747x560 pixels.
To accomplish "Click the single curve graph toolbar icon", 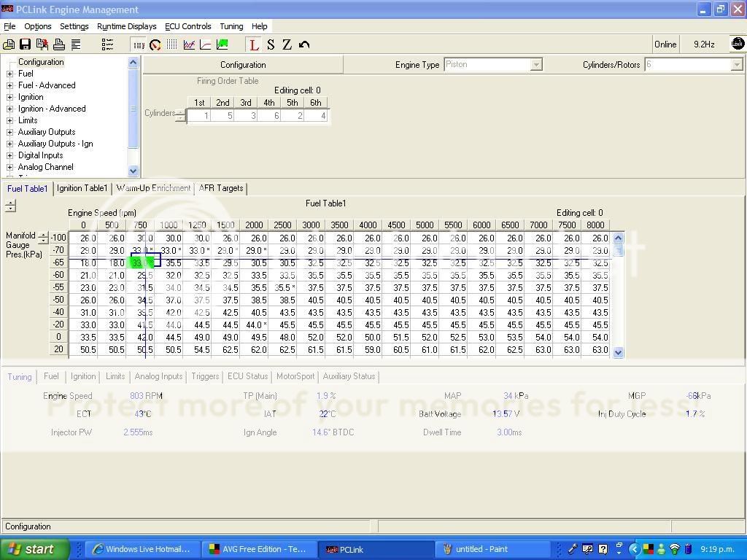I will tap(205, 44).
